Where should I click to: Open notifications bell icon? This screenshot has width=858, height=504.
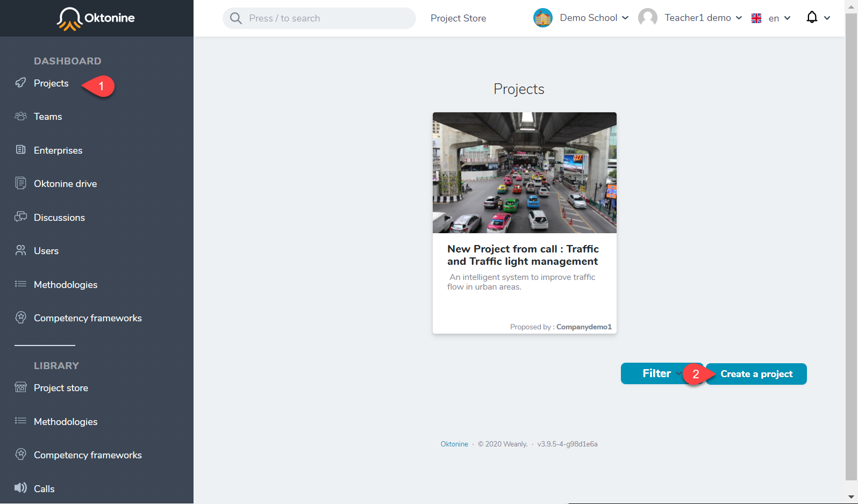click(812, 17)
